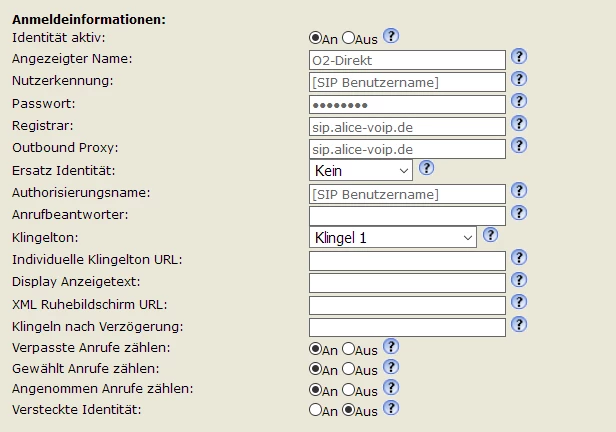Enable Versteckte Identität with An option
The height and width of the screenshot is (432, 616).
click(316, 409)
